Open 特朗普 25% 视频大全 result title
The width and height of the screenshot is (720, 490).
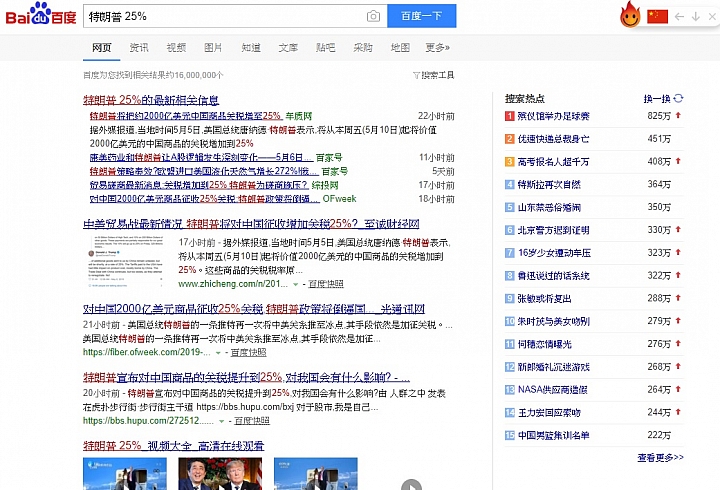pyautogui.click(x=174, y=445)
